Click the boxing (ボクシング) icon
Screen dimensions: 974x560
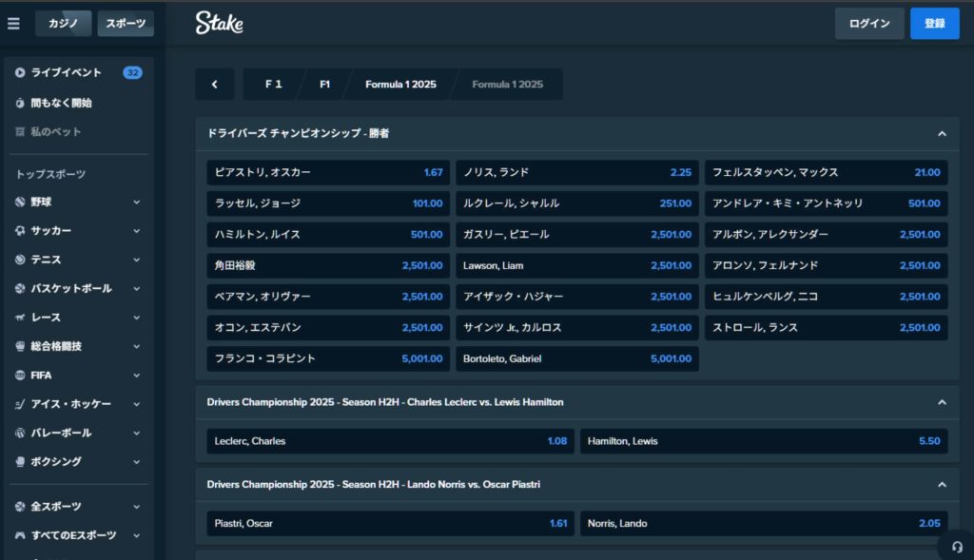coord(20,462)
